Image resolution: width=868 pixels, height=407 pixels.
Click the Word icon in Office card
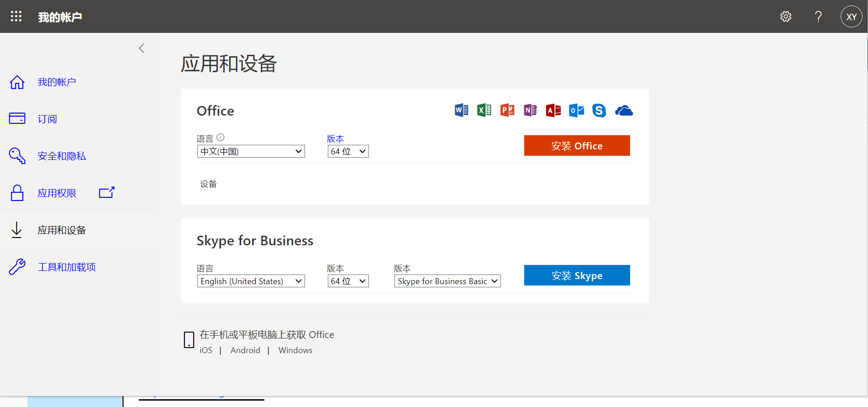(461, 111)
